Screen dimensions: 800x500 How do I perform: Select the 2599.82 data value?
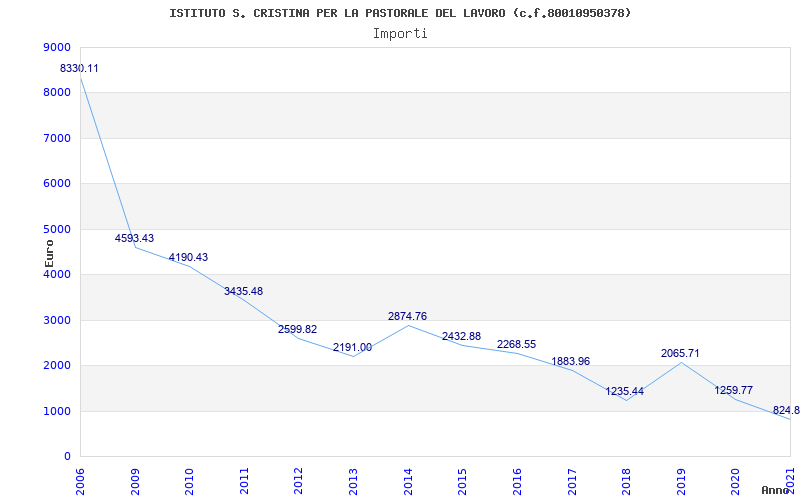(297, 330)
